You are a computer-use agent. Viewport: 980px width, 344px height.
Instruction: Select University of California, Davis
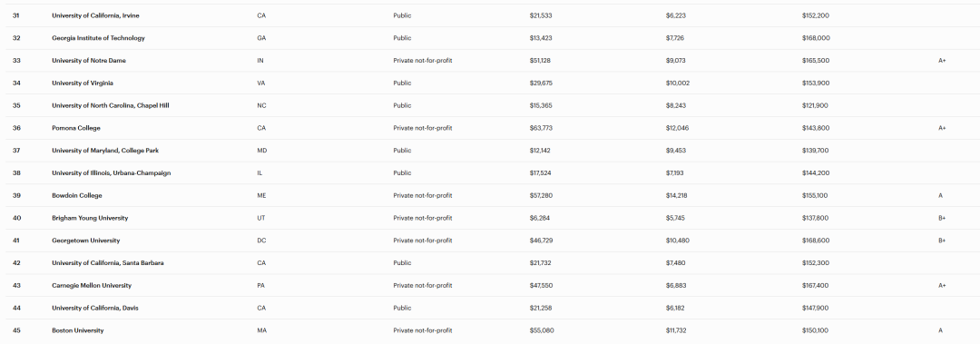(x=95, y=309)
